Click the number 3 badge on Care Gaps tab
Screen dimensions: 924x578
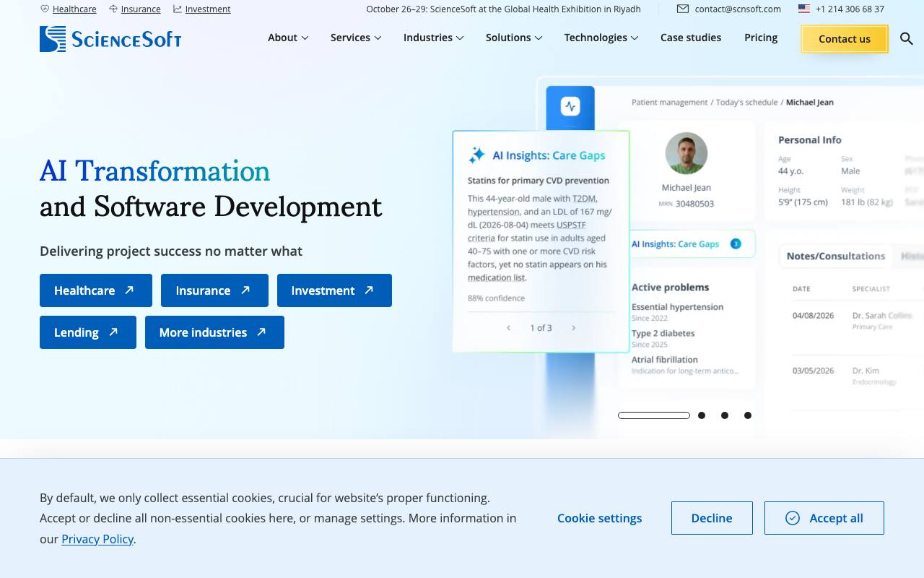(x=736, y=243)
